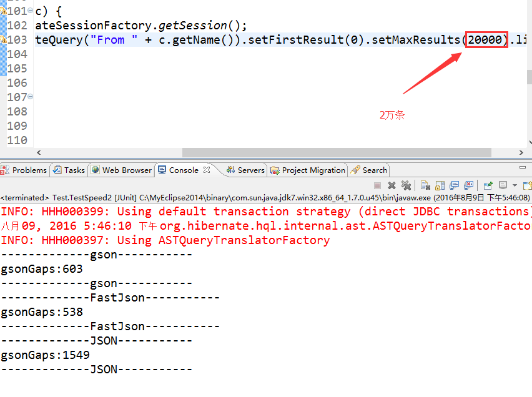Toggle Scroll Lock in console
Viewport: 532px width, 397px height.
[x=440, y=185]
